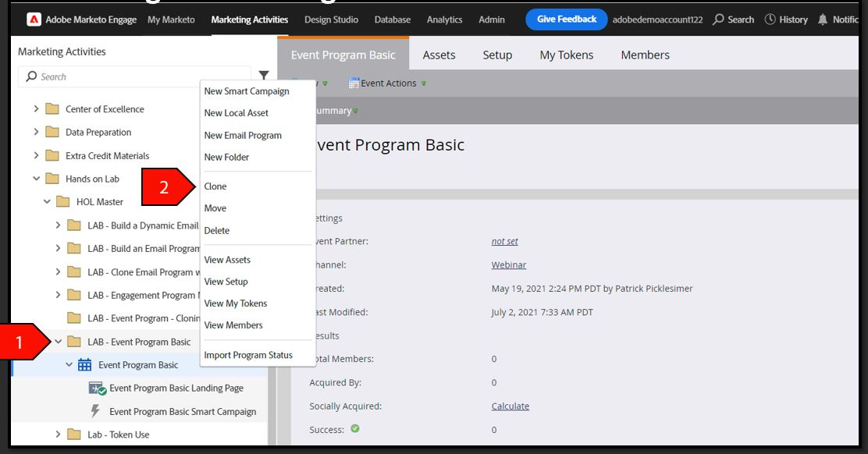Click the Event Program Basic calendar icon
Screen dimensions: 868x454
click(x=85, y=365)
